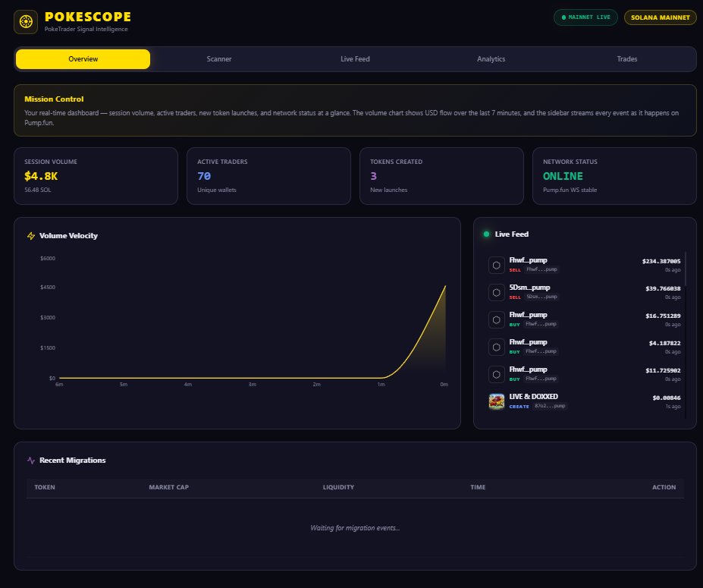Screen dimensions: 703x588
Task: Click the TIME column header
Action: 478,487
